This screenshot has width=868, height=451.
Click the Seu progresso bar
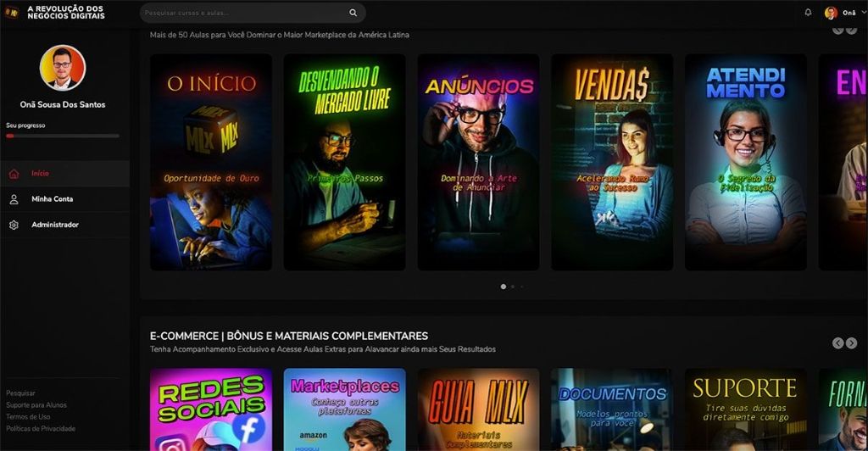click(63, 136)
